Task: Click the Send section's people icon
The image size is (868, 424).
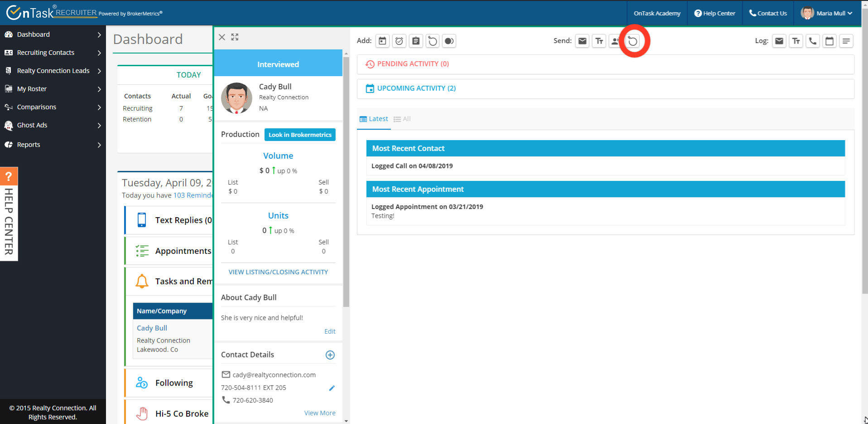Action: click(x=615, y=41)
